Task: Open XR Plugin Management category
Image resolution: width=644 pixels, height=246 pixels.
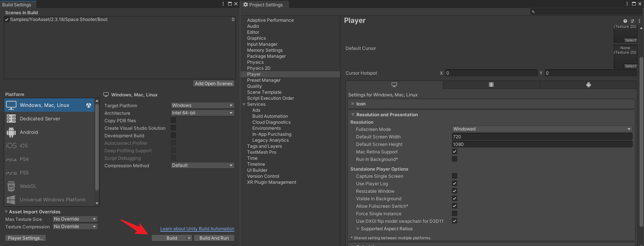Action: 271,182
